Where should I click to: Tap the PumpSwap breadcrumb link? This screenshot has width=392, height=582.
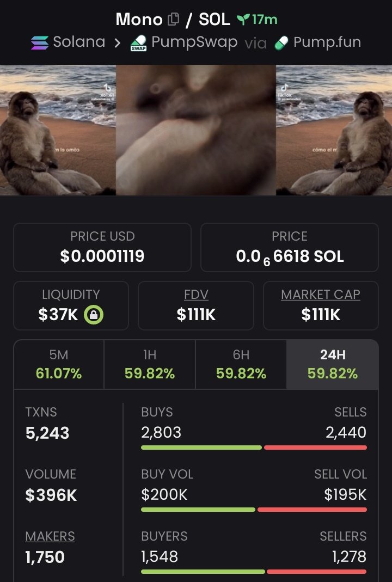[x=194, y=42]
